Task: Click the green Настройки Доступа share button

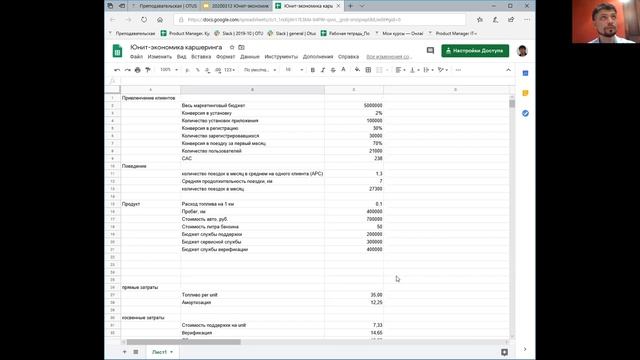Action: (x=475, y=51)
